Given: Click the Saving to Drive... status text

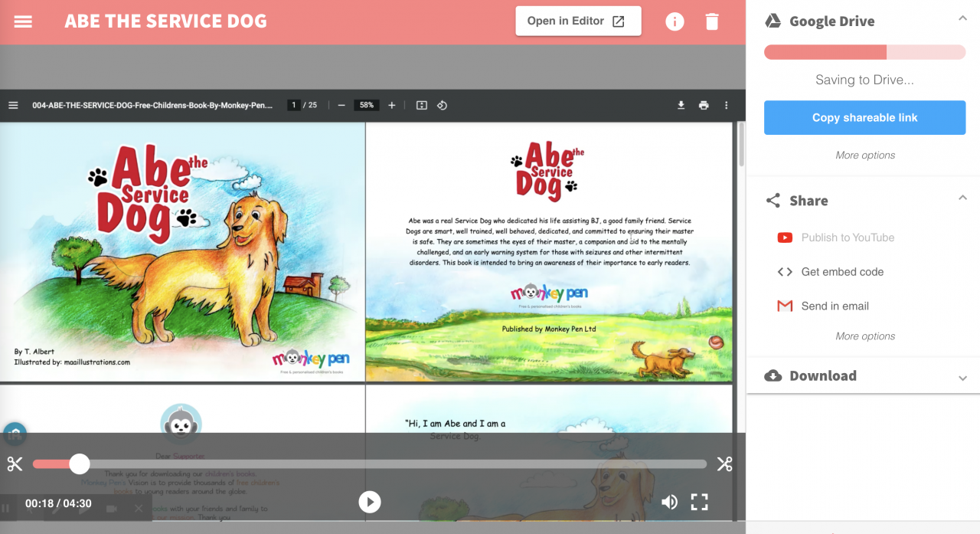Looking at the screenshot, I should (x=864, y=80).
